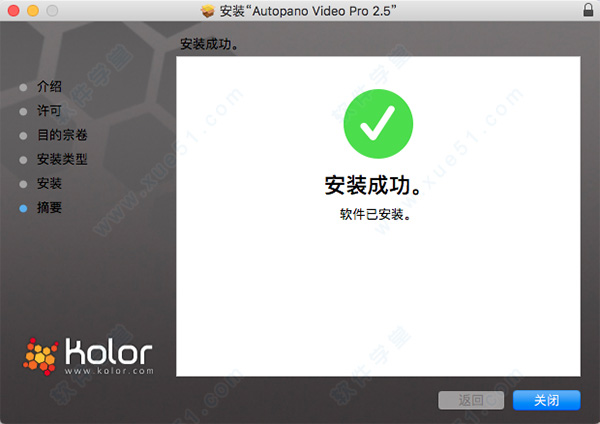Select the 目的宗卷 step in sidebar
Viewport: 600px width, 424px height.
point(62,135)
